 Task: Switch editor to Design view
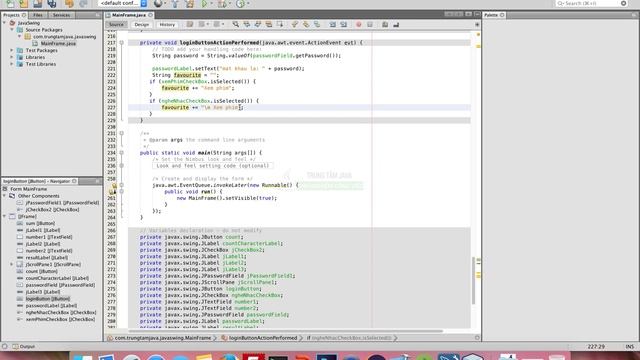pos(142,24)
